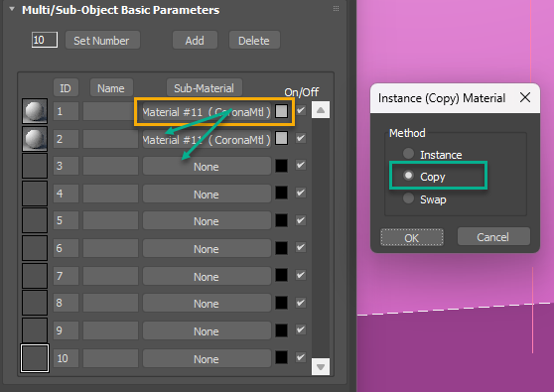Screen dimensions: 554x392
Task: Toggle On/Off checkbox for ID 10
Action: point(301,357)
